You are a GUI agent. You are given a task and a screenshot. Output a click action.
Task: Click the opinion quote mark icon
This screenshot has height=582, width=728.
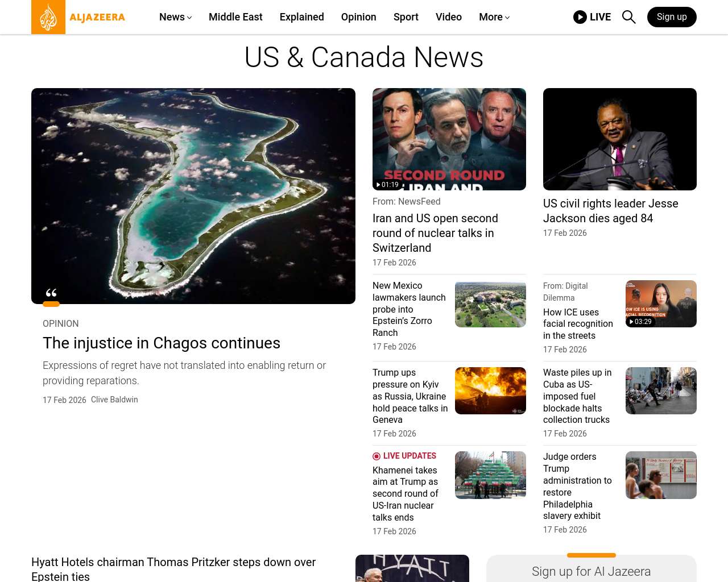tap(51, 293)
